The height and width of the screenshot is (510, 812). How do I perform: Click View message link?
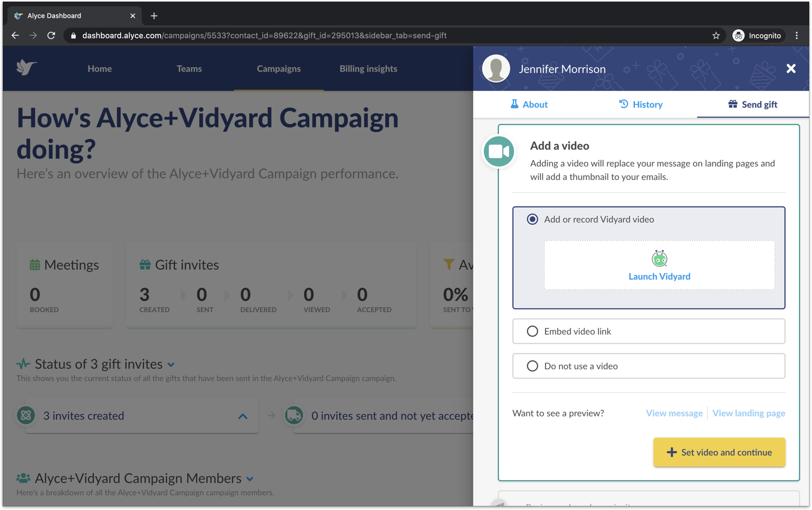coord(674,413)
